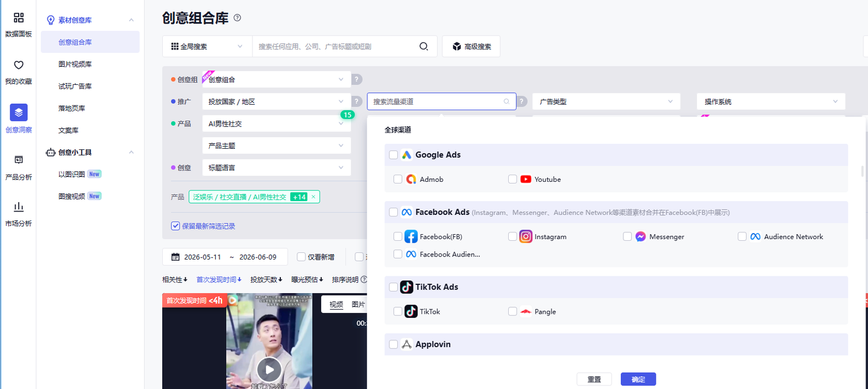Open the 广告类型 dropdown
Viewport: 868px width, 389px height.
[x=606, y=101]
